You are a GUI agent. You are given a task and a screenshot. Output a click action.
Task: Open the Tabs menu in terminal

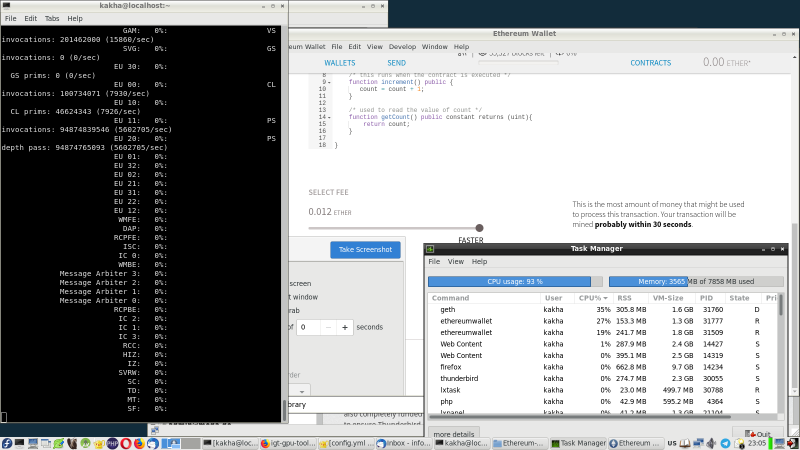52,18
